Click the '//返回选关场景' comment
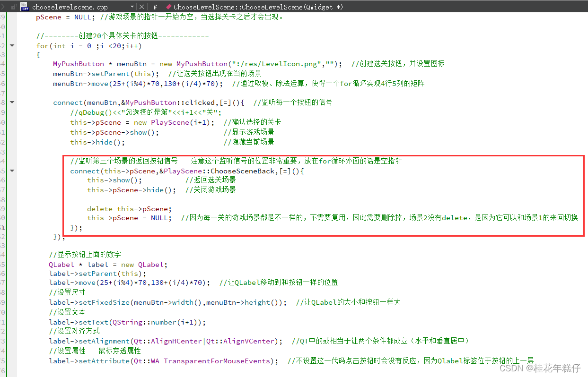 [210, 180]
